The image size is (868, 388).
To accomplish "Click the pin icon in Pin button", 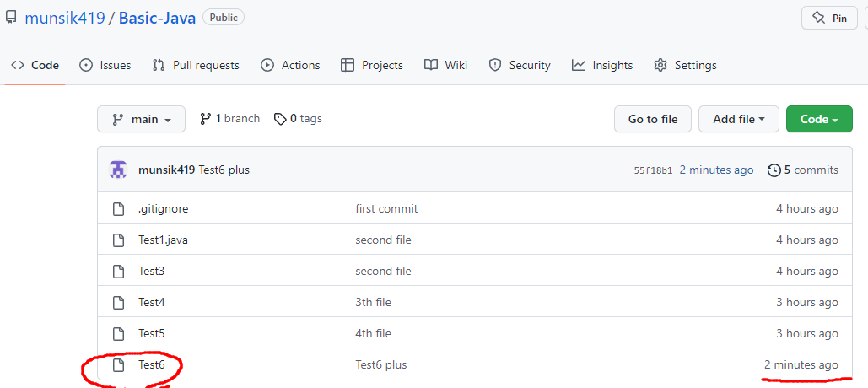I will (819, 19).
